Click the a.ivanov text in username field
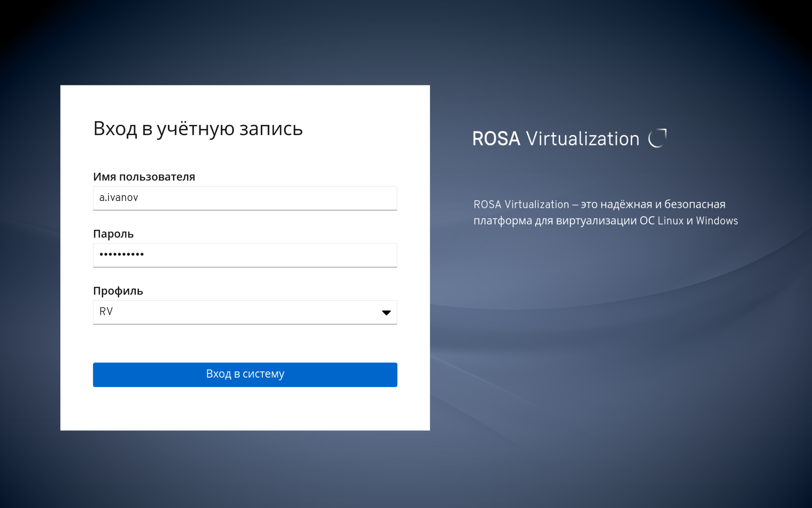 pos(119,198)
